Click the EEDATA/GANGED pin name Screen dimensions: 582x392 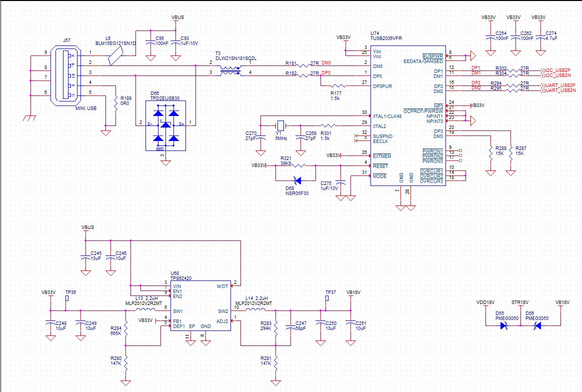point(423,61)
